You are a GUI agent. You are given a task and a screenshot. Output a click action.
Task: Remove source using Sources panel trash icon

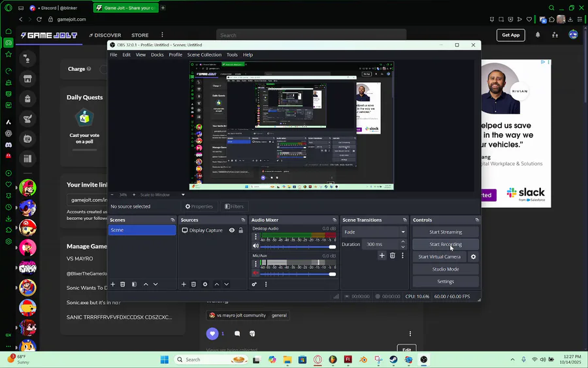tap(193, 284)
